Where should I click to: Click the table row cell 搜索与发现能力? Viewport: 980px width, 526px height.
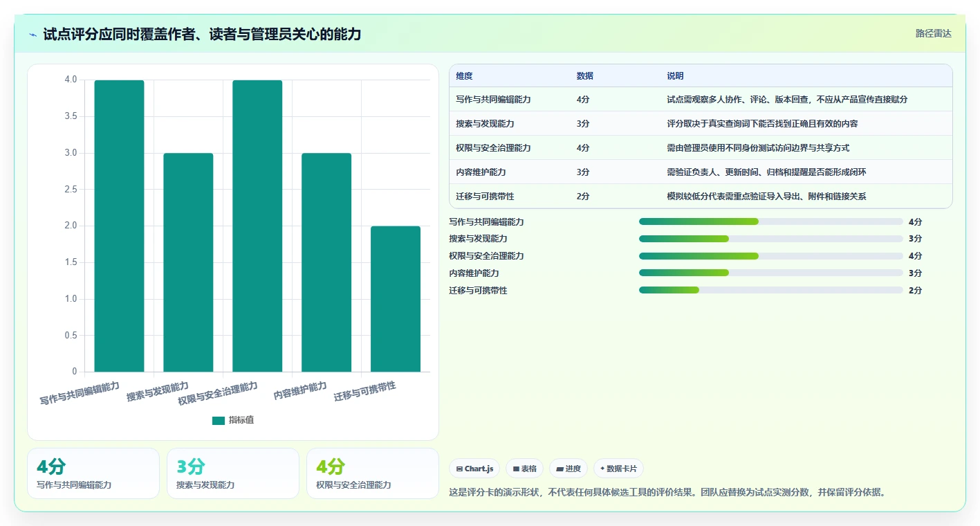coord(485,124)
